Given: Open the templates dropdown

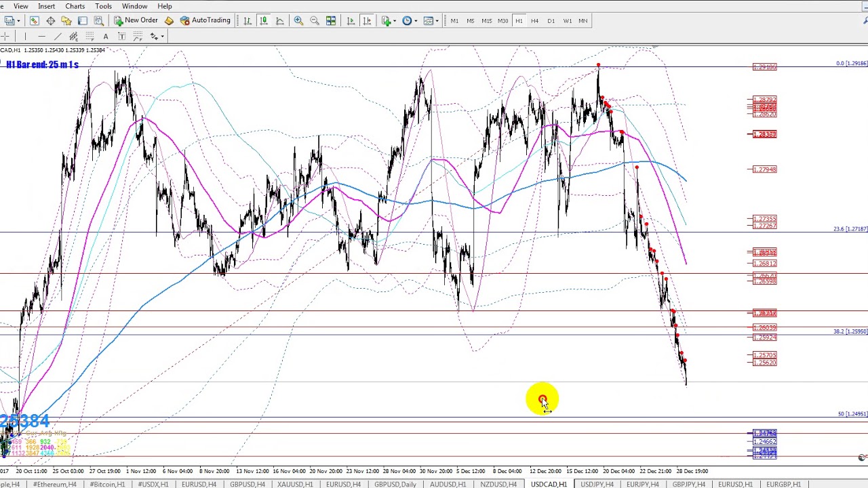Looking at the screenshot, I should click(430, 20).
